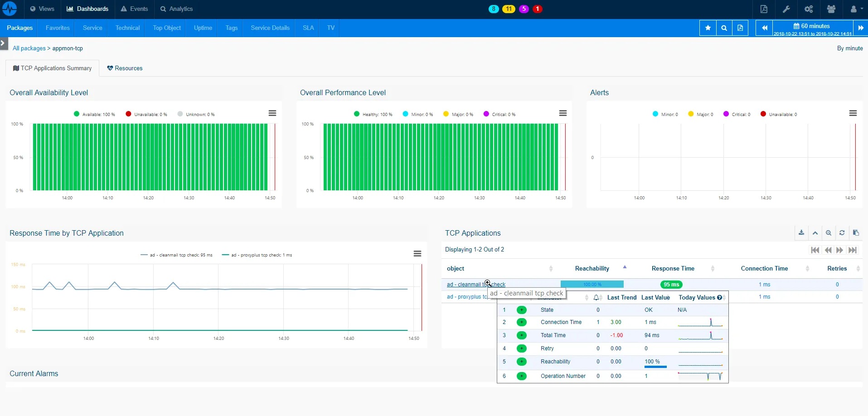Open the user account dropdown

pyautogui.click(x=855, y=9)
